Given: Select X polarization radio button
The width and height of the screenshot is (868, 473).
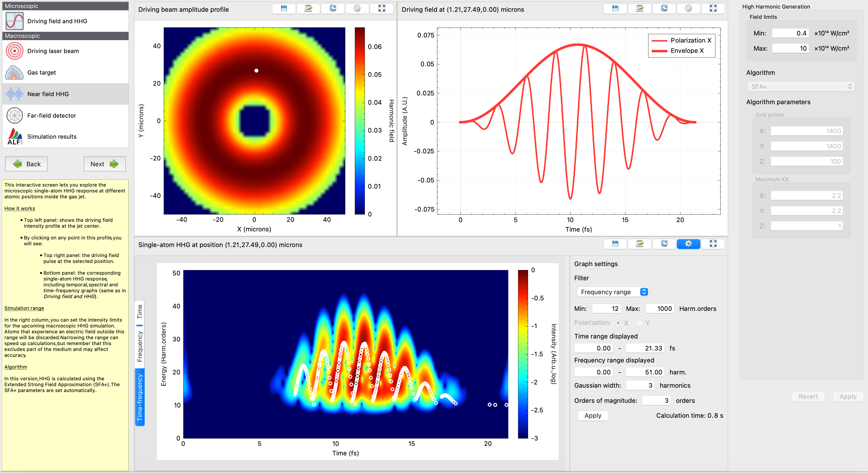Looking at the screenshot, I should point(618,323).
